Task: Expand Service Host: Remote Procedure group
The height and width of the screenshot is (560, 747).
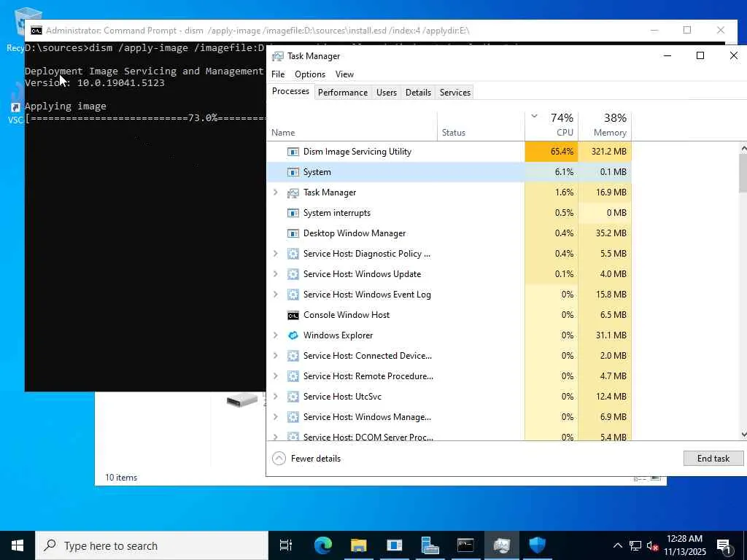Action: pos(275,377)
